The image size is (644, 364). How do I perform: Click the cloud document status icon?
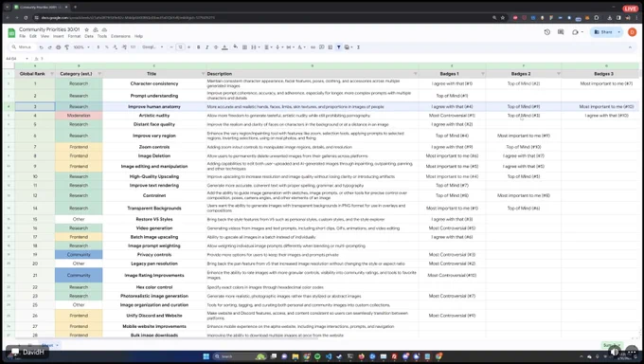[104, 29]
